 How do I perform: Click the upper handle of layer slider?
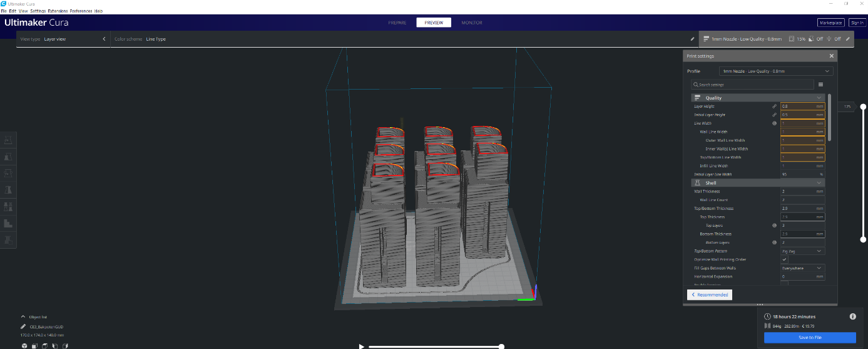[863, 107]
